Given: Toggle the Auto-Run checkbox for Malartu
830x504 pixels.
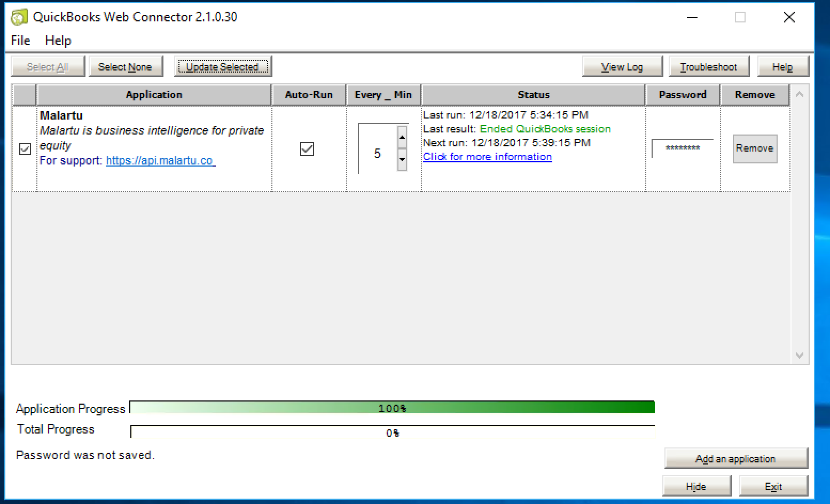Looking at the screenshot, I should [x=307, y=149].
